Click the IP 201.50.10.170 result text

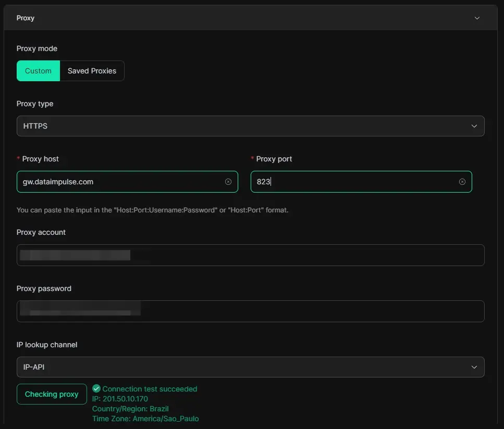120,399
